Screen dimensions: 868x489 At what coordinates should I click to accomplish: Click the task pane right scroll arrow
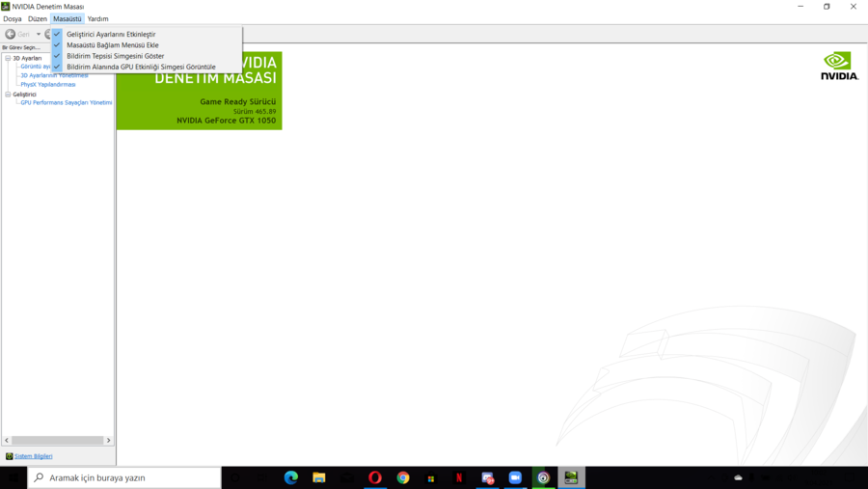tap(108, 440)
